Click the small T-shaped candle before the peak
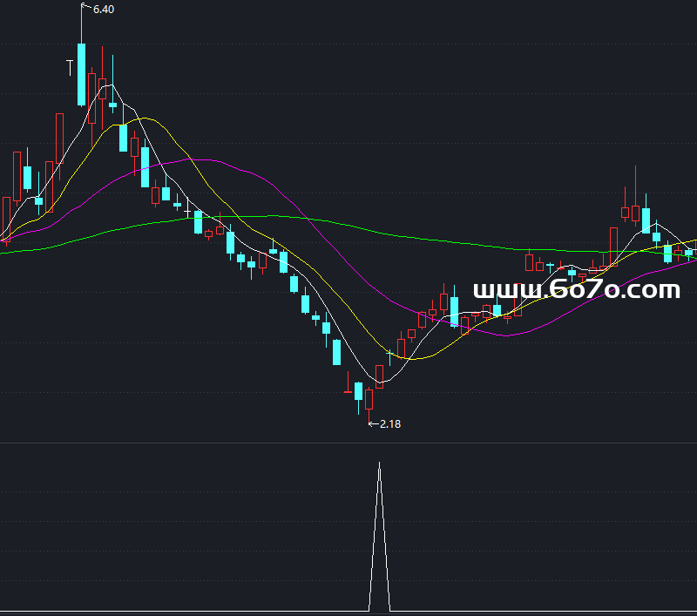The width and height of the screenshot is (697, 616). [x=70, y=67]
